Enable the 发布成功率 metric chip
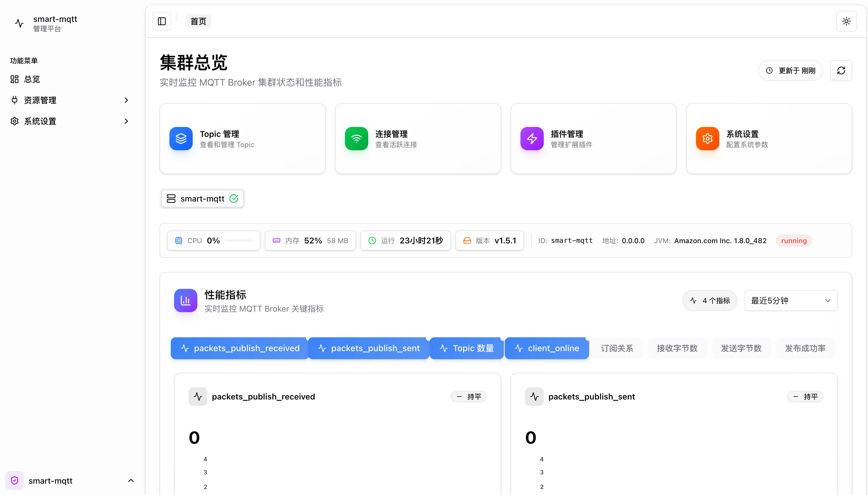The image size is (868, 495). (805, 348)
